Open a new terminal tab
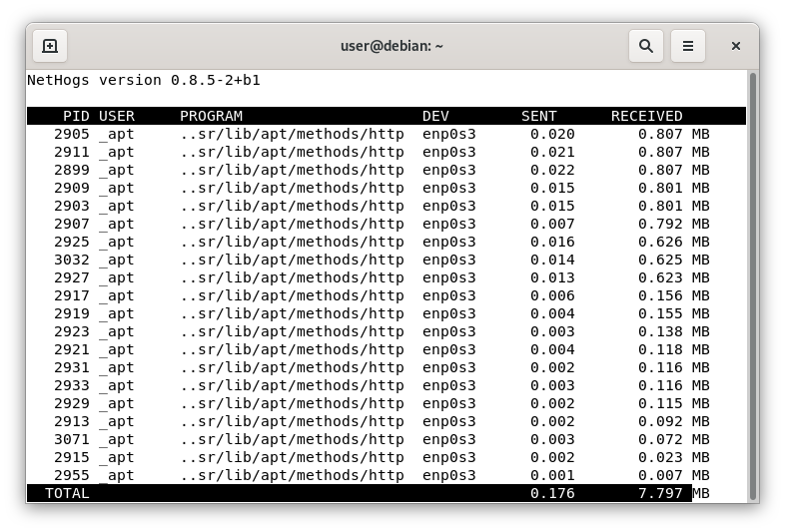Viewport: 785px width, 532px height. (x=50, y=46)
